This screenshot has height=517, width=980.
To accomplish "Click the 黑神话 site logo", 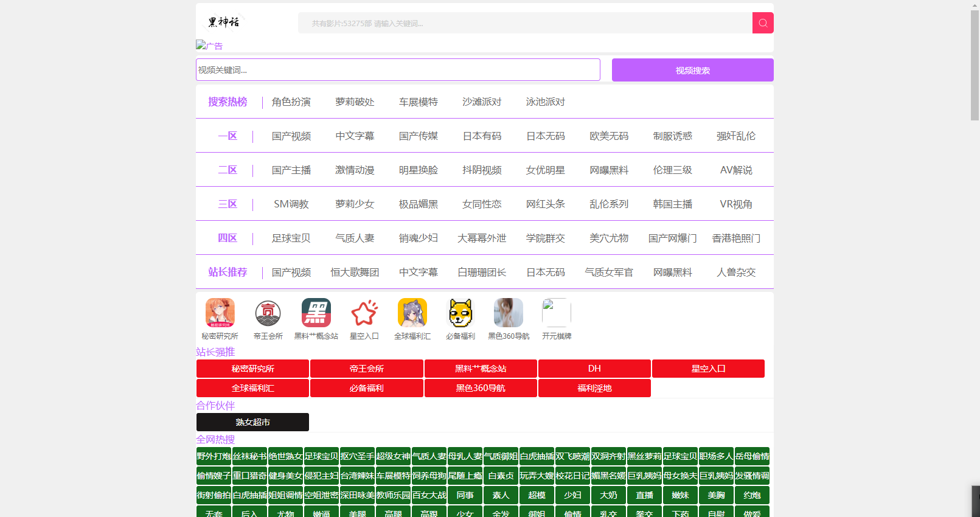I will 223,23.
